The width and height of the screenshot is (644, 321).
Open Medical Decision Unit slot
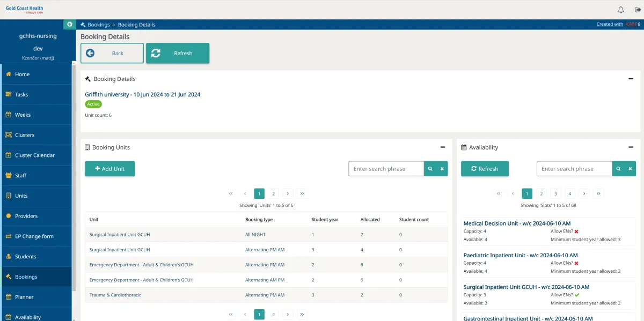[517, 223]
